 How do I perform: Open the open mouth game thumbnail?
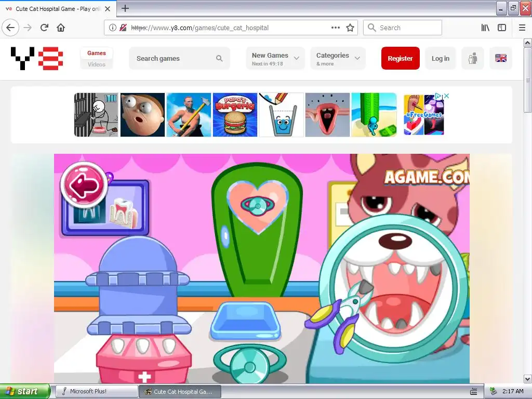tap(327, 115)
